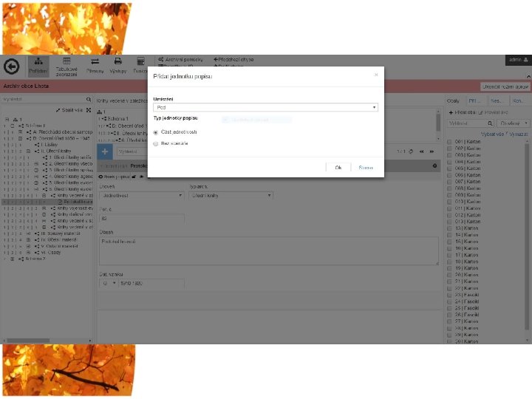Image resolution: width=532 pixels, height=399 pixels.
Task: Check the 23 | Fascikl checkbox
Action: click(449, 295)
